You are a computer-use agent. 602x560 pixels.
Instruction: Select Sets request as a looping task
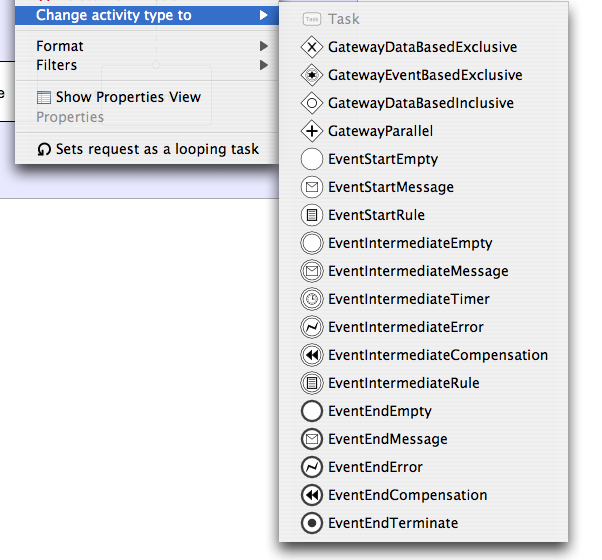(147, 149)
